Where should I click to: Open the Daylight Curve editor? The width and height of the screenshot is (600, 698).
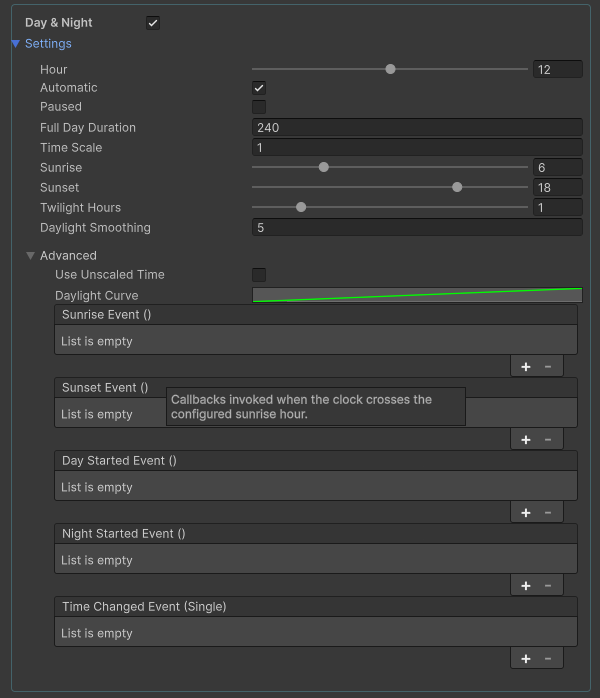pos(418,295)
